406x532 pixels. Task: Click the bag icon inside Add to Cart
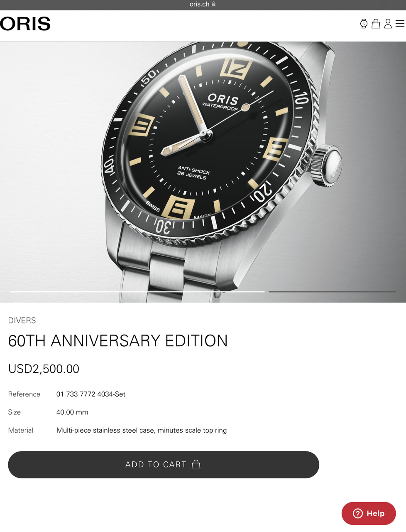pyautogui.click(x=196, y=465)
